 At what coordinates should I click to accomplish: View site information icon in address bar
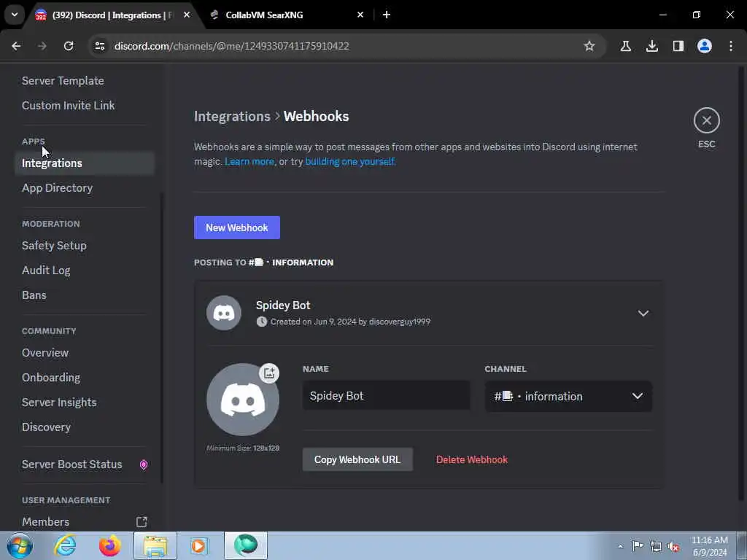99,46
